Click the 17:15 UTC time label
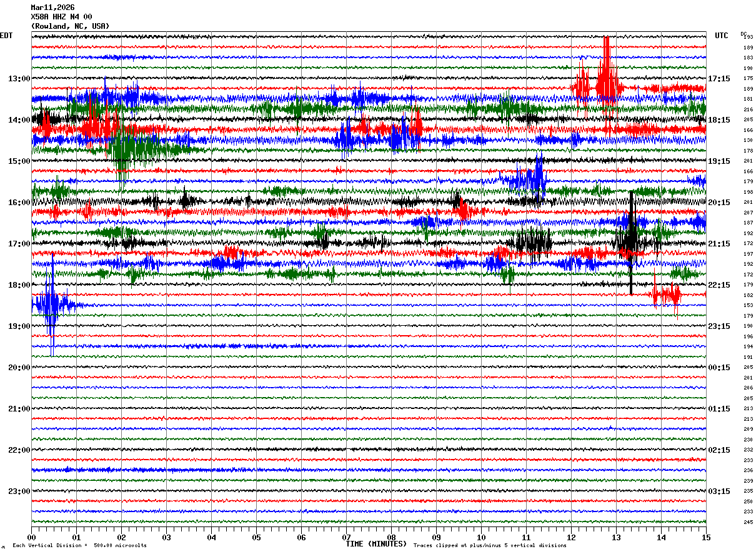The width and height of the screenshot is (756, 554). pyautogui.click(x=719, y=79)
